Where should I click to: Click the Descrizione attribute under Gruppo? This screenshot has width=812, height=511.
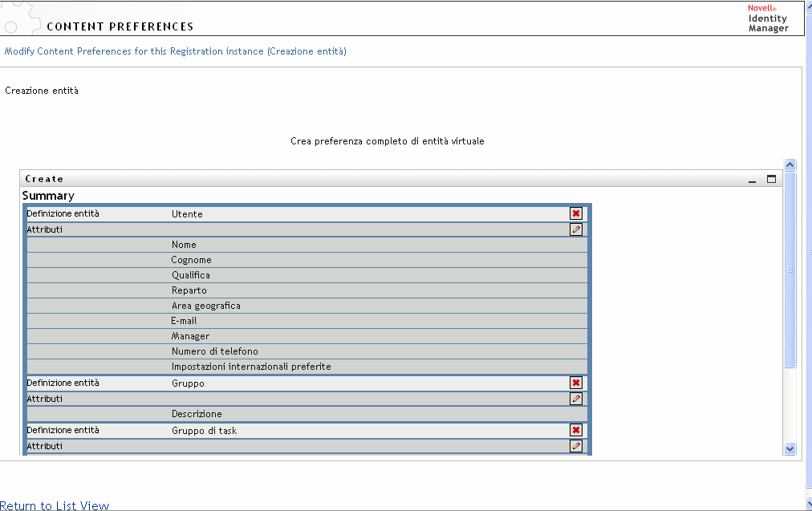197,414
